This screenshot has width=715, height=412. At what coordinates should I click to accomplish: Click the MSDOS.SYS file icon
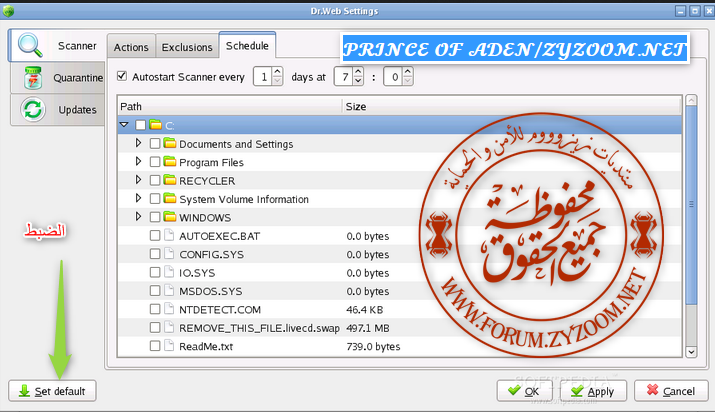coord(169,290)
